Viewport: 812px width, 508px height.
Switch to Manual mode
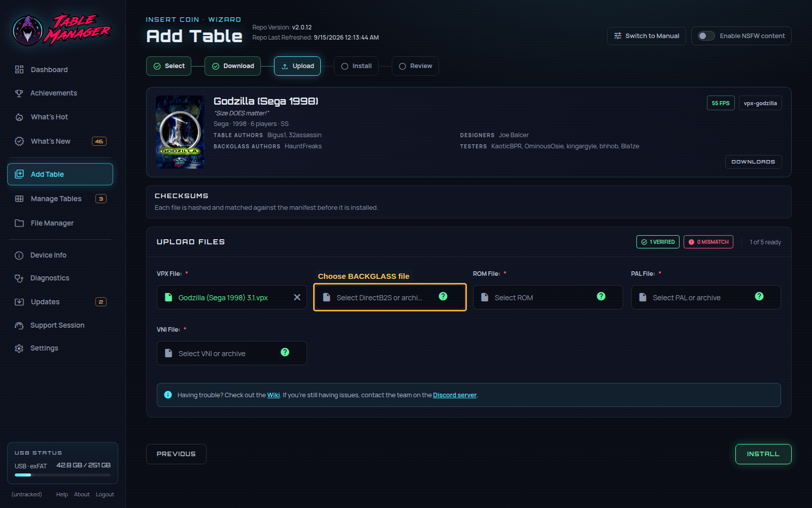647,36
